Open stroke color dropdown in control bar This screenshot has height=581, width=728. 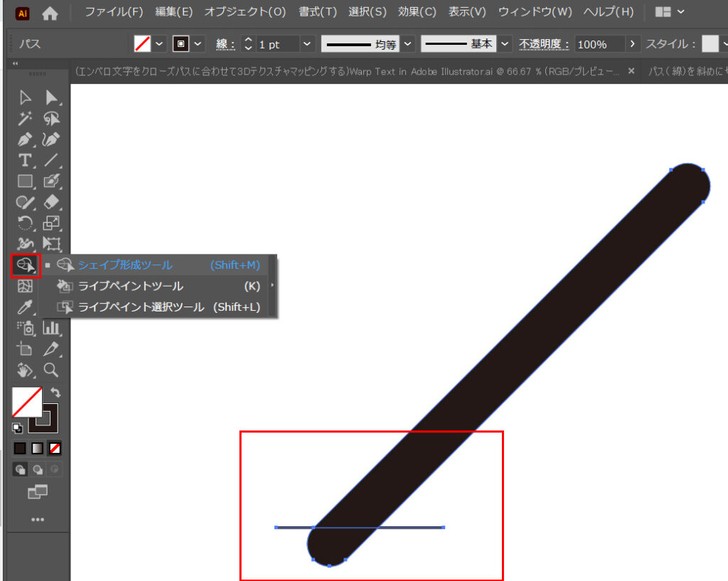[x=198, y=44]
